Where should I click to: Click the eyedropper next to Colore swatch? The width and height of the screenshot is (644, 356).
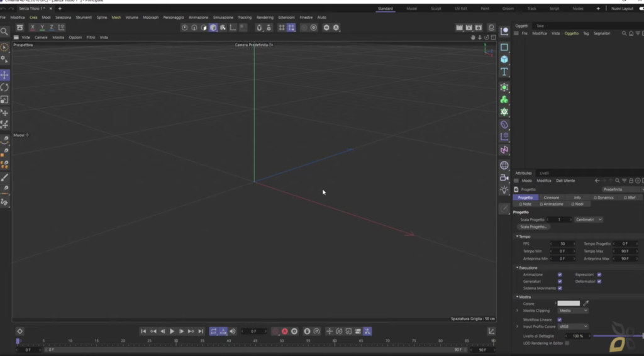pos(586,303)
